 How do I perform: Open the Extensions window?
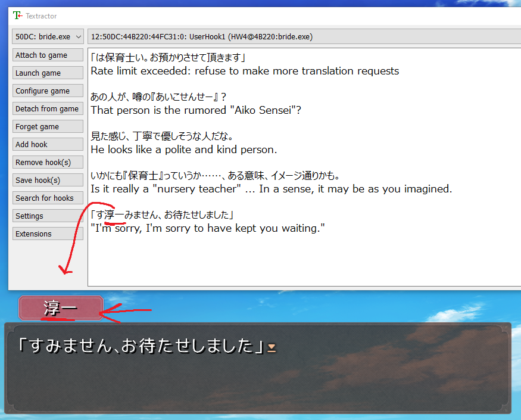click(48, 234)
